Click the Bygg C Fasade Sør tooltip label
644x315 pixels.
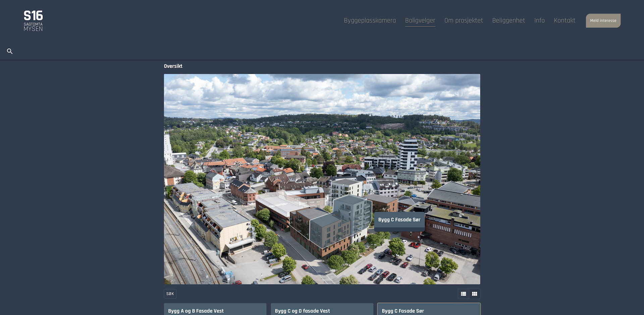point(399,220)
